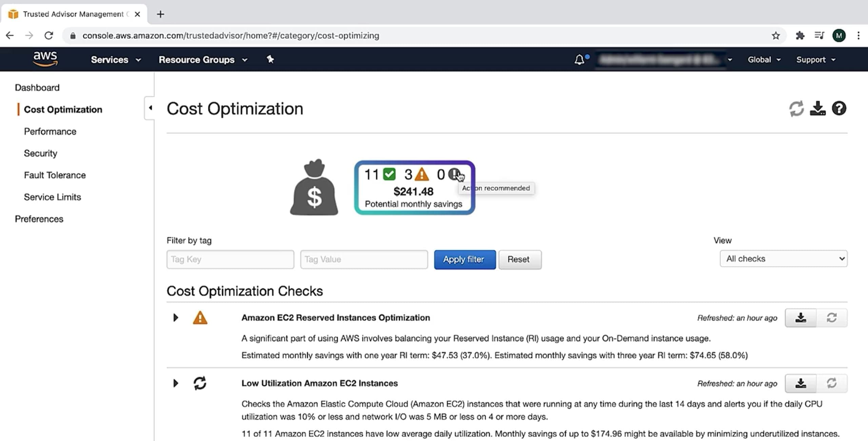Open the Global region dropdown

click(x=764, y=60)
